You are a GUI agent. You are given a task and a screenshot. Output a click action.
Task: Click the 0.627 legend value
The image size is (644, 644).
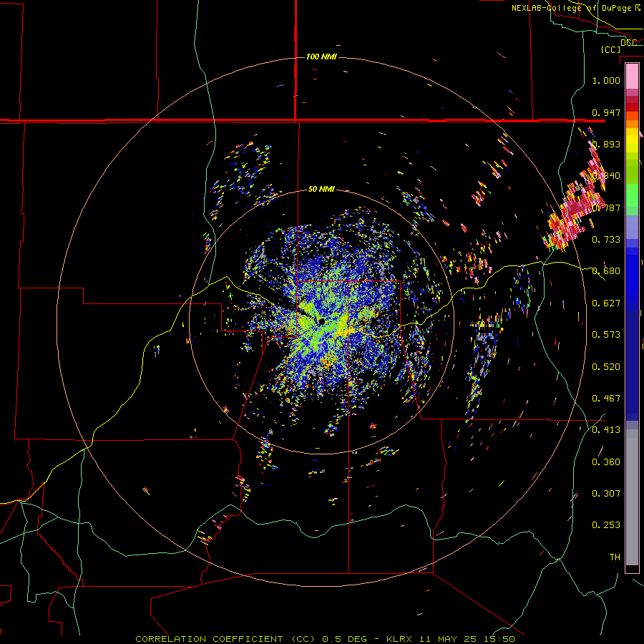pos(606,303)
